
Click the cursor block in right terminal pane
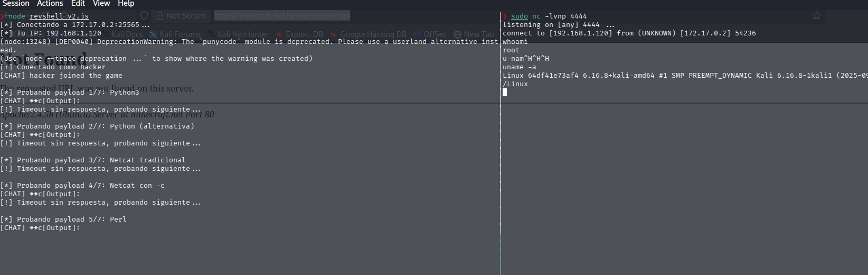[505, 93]
